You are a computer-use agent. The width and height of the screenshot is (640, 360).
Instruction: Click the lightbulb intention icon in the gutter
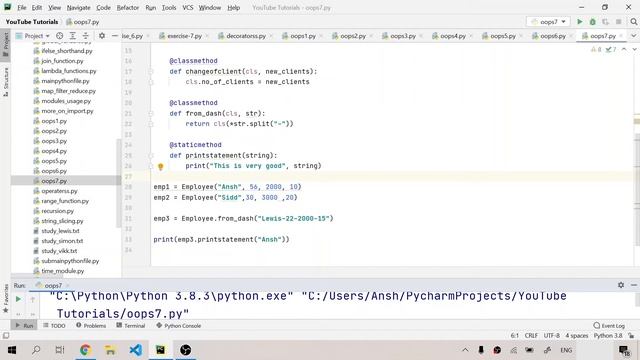(x=160, y=167)
